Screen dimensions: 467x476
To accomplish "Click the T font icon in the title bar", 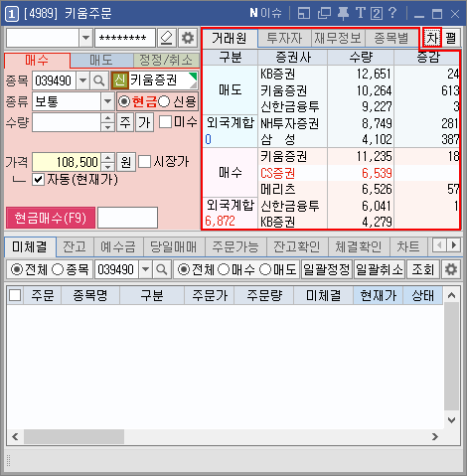I will point(360,13).
